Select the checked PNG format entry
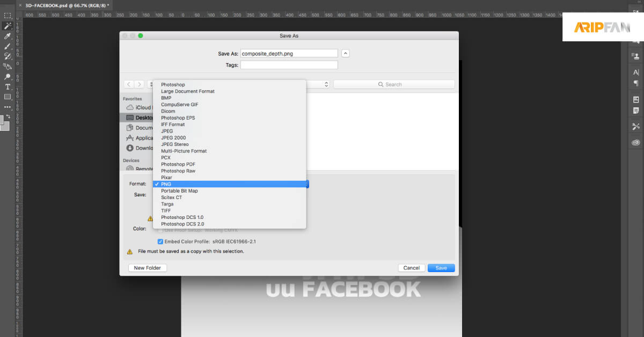The image size is (644, 337). (229, 184)
